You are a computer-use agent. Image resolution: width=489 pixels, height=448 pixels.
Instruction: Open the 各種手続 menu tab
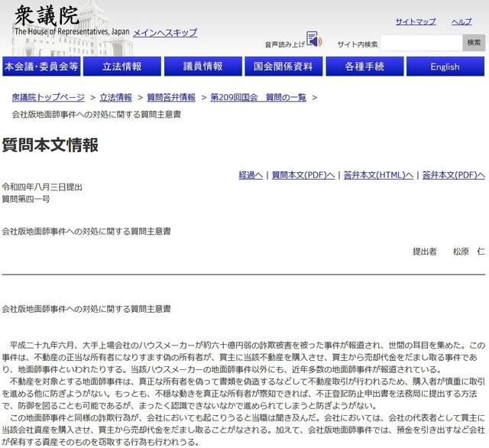(364, 67)
